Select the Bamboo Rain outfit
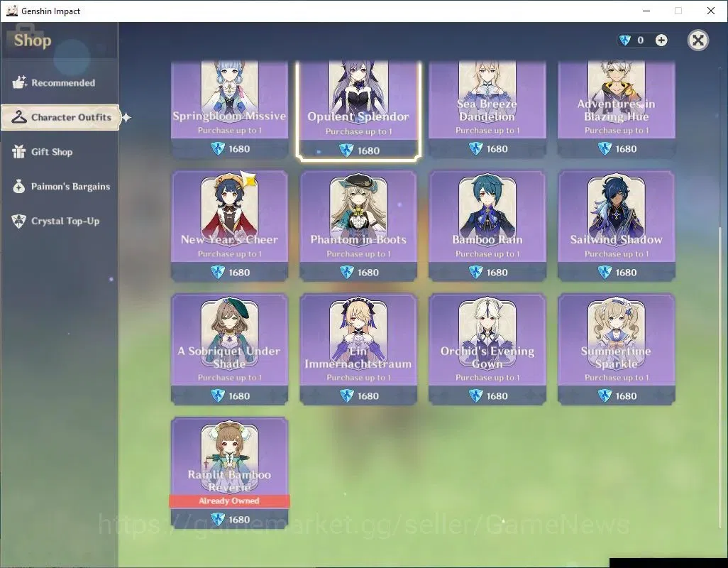 487,226
